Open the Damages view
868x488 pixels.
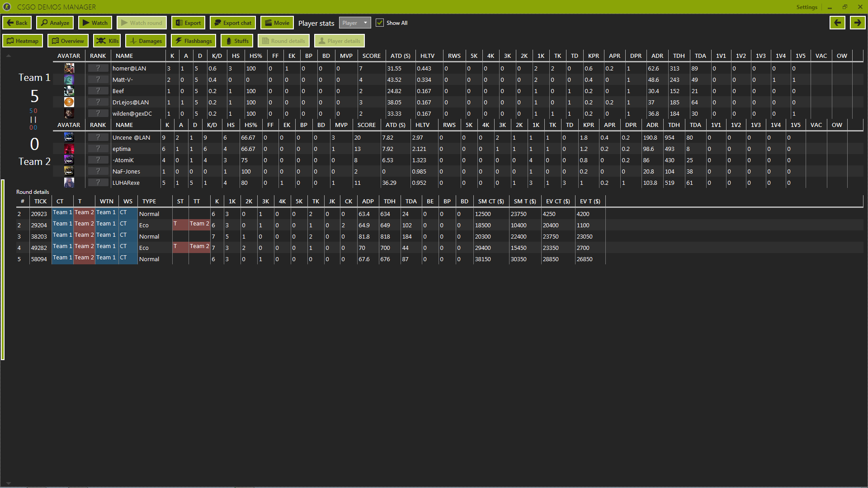coord(146,41)
